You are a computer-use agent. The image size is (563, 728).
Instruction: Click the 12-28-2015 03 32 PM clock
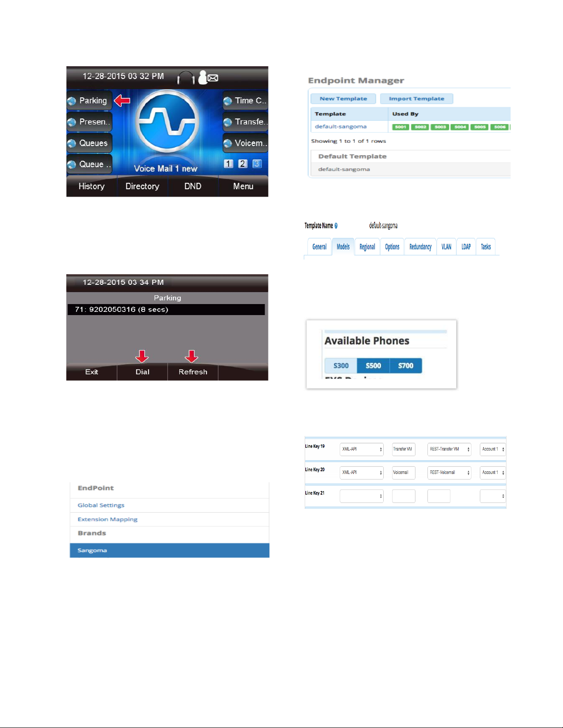tap(123, 76)
